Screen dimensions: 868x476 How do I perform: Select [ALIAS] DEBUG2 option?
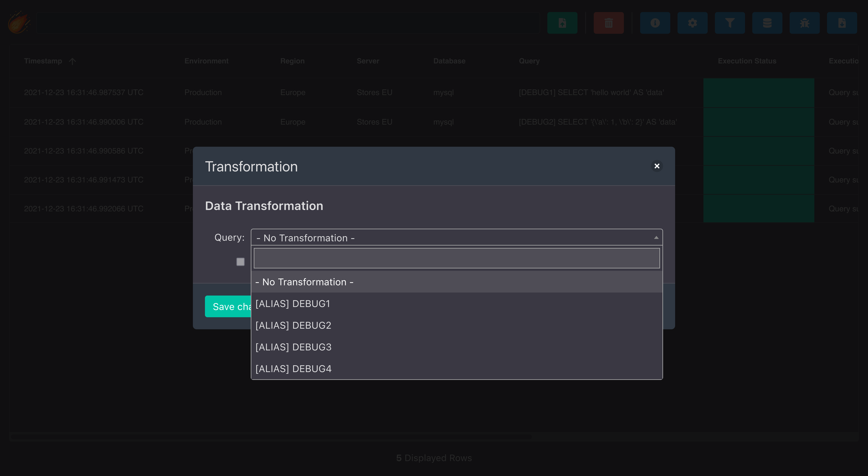pos(457,325)
